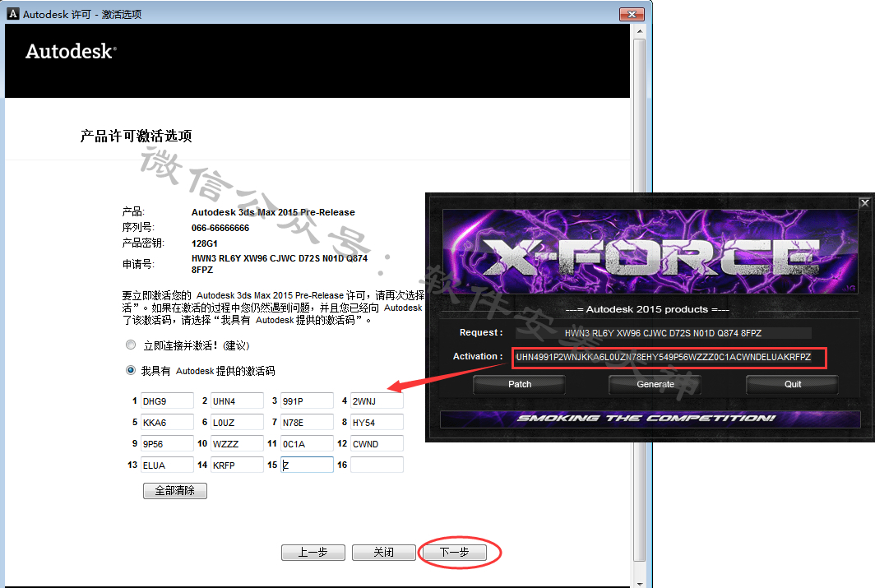Viewport: 875px width, 588px height.
Task: Click the Autodesk 2015 products text in X-Force
Action: (646, 309)
